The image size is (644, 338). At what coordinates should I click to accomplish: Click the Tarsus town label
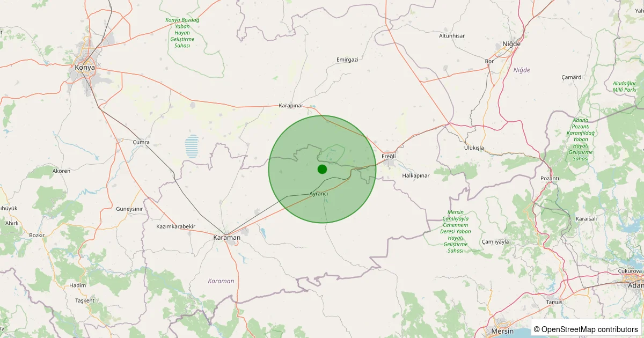pos(554,302)
